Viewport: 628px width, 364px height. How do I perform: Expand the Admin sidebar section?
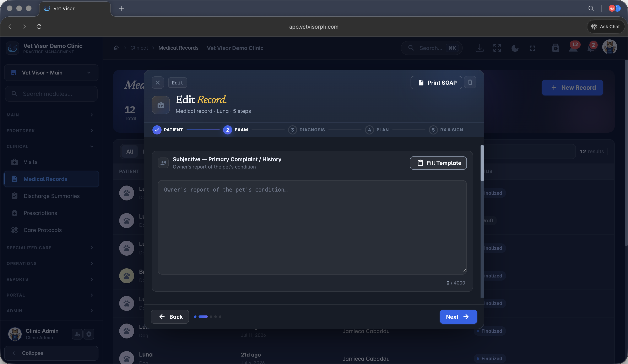click(x=50, y=311)
